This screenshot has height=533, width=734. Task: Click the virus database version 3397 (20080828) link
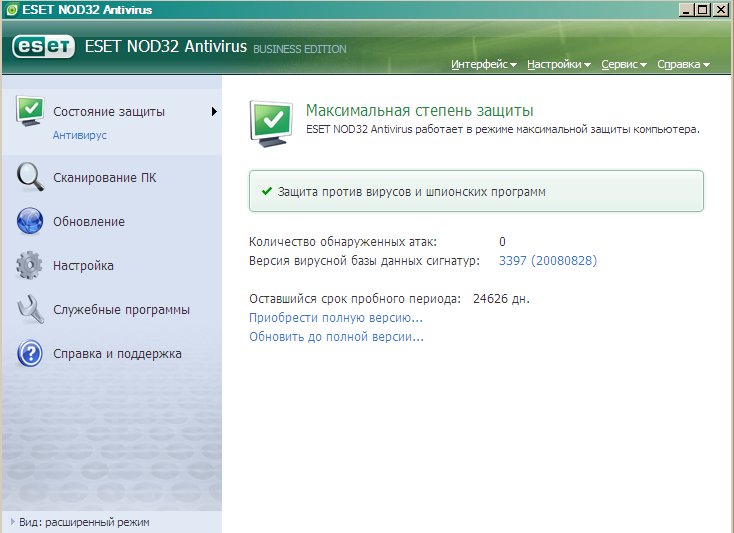(548, 261)
